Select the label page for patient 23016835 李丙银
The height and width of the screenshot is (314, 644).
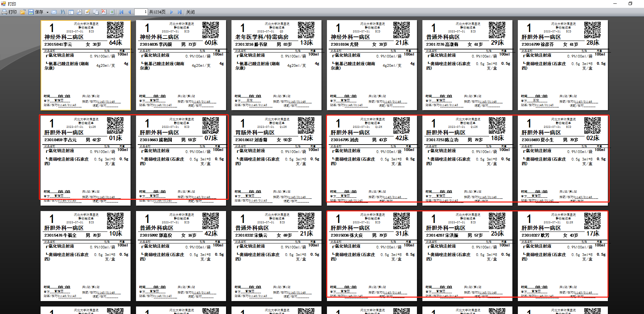pyautogui.click(x=181, y=65)
